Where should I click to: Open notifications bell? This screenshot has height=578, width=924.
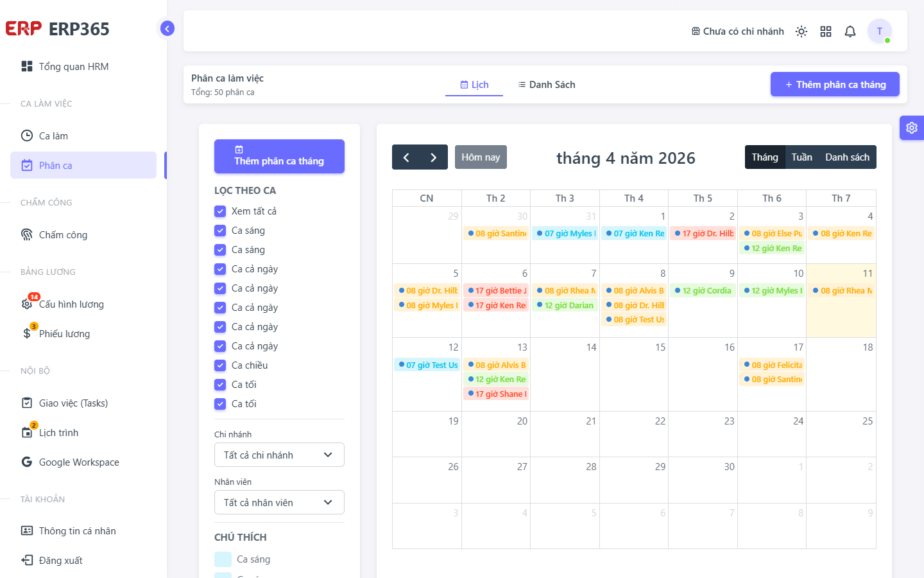click(850, 31)
